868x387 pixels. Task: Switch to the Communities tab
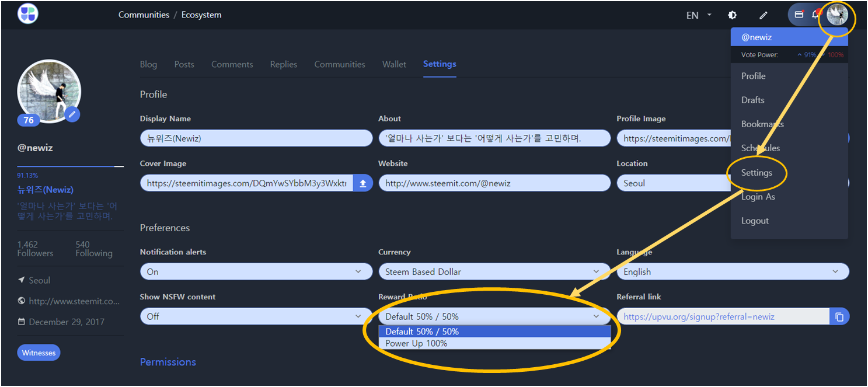[340, 64]
